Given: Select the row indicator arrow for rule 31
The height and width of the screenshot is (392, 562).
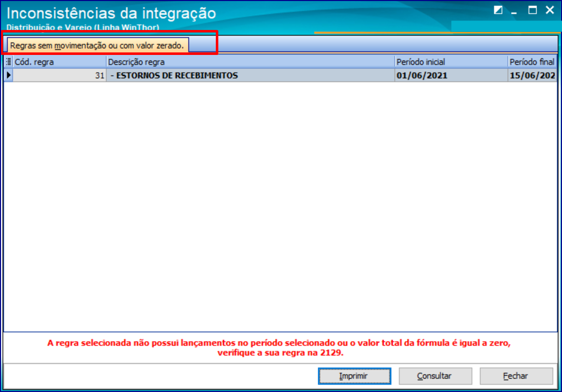Looking at the screenshot, I should click(x=8, y=75).
